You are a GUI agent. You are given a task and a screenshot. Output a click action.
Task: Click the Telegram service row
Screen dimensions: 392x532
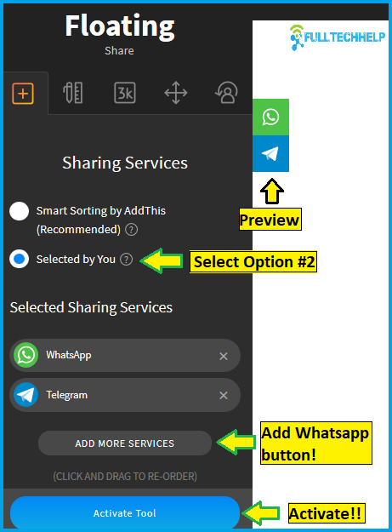pyautogui.click(x=125, y=395)
